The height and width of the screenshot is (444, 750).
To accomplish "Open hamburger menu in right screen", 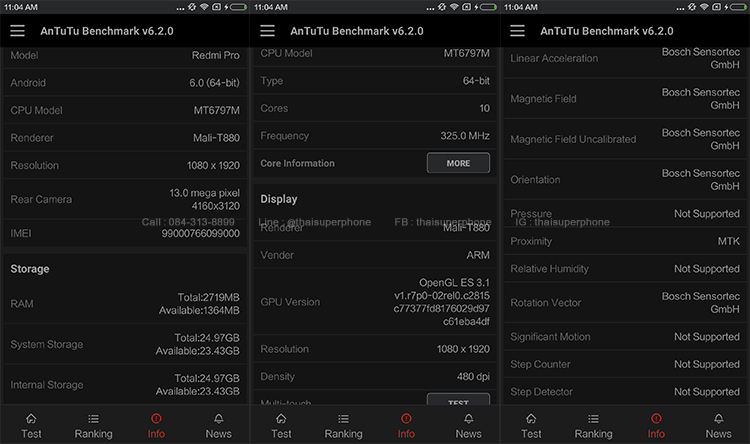I will pyautogui.click(x=518, y=31).
